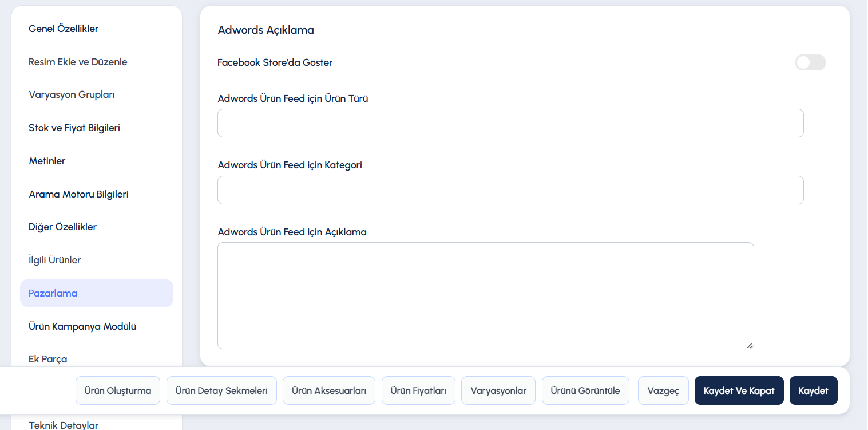Click the Ürün Oluşturma button

pos(118,390)
